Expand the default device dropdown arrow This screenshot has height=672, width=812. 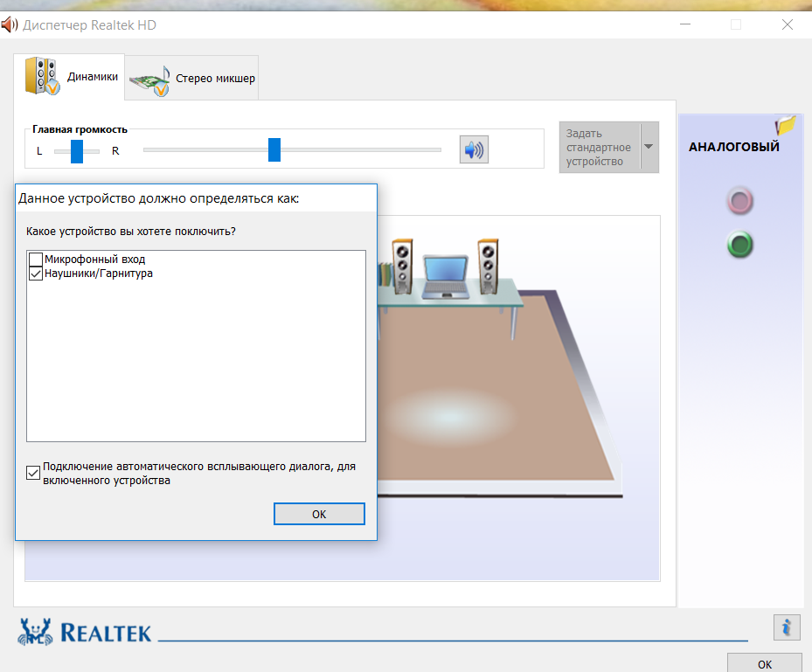pos(649,147)
